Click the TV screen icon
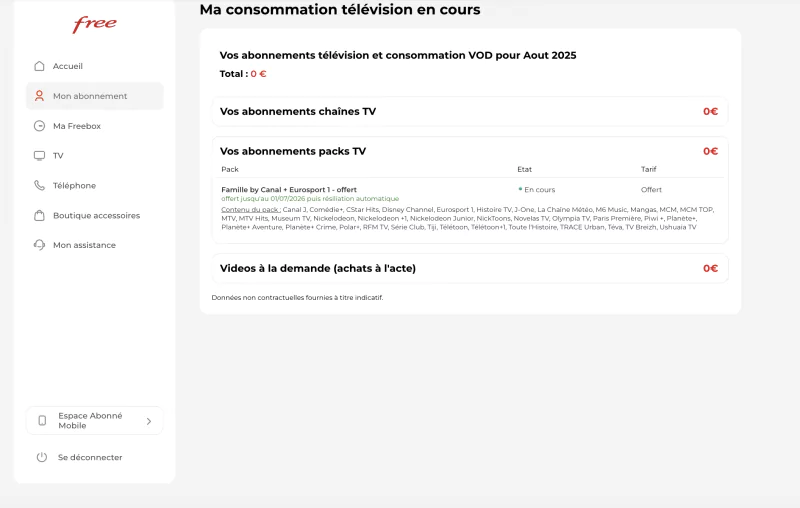The width and height of the screenshot is (800, 508). click(39, 156)
